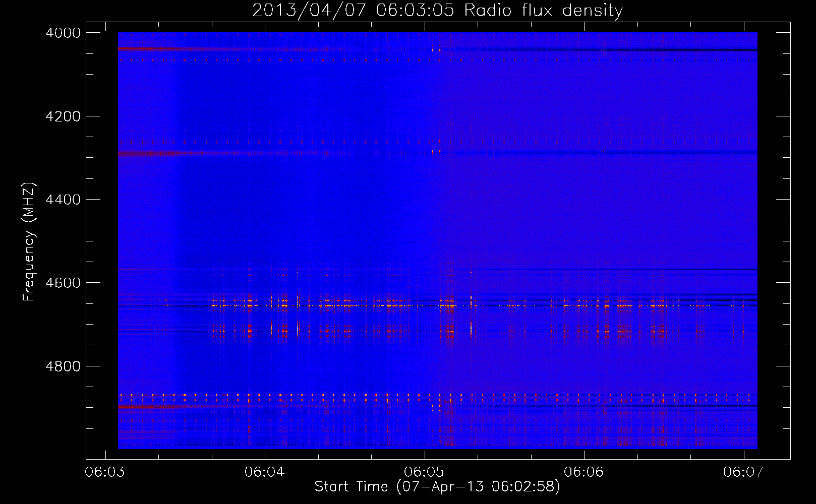Click the plot title '2013/04/07 06:03:05 Radio flux density'
Image resolution: width=816 pixels, height=504 pixels.
pos(437,11)
